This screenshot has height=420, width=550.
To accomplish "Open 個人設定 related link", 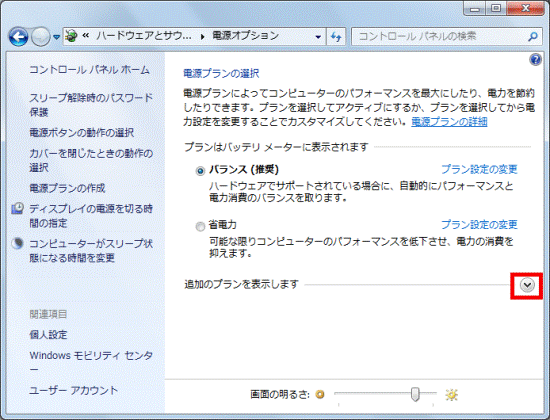I will point(48,335).
